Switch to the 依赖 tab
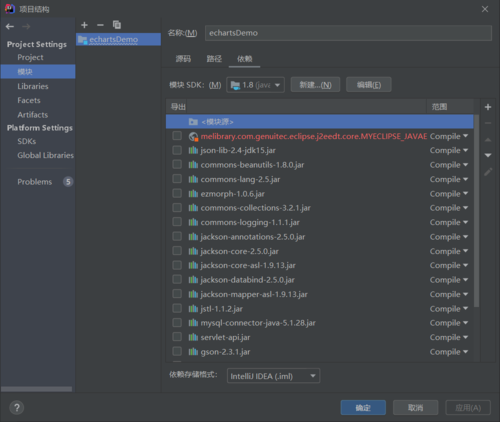 coord(244,59)
